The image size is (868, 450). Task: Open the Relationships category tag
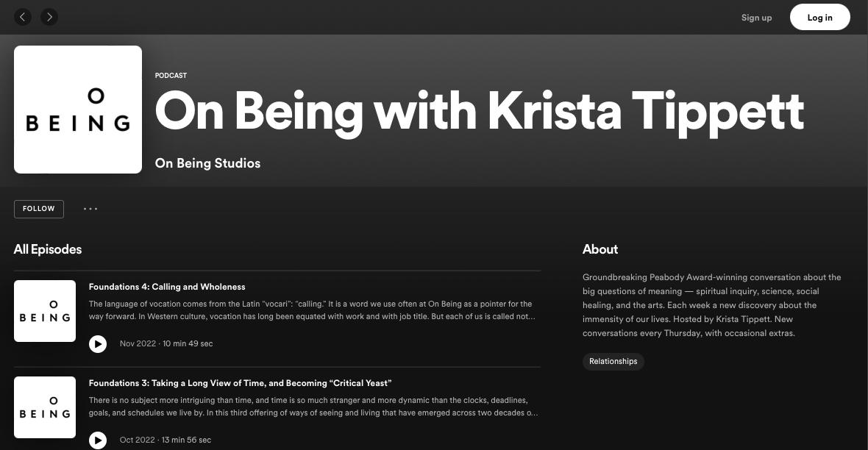point(613,362)
